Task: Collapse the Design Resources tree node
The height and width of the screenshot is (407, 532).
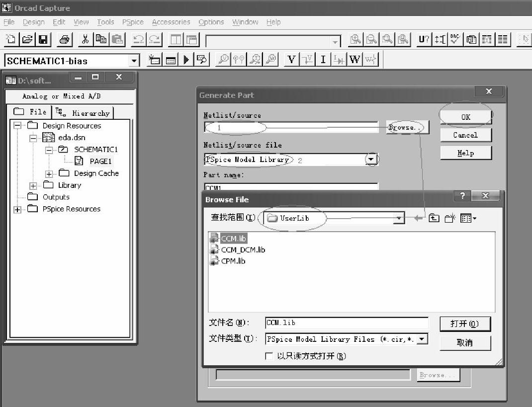Action: click(17, 126)
